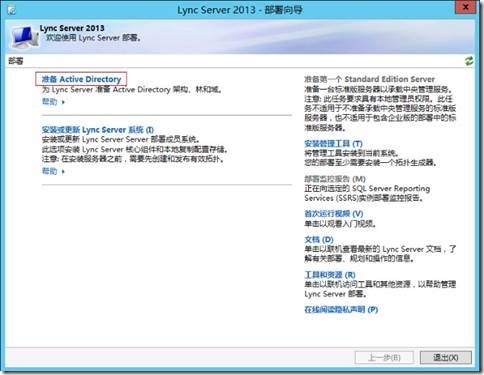Open 在线阅读隐私声明 (P) link
This screenshot has width=484, height=375.
point(341,309)
